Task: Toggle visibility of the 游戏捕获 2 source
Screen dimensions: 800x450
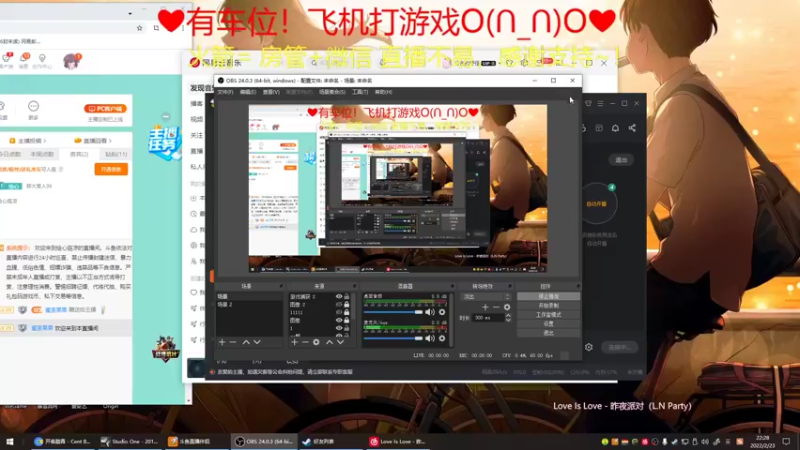Action: [339, 296]
